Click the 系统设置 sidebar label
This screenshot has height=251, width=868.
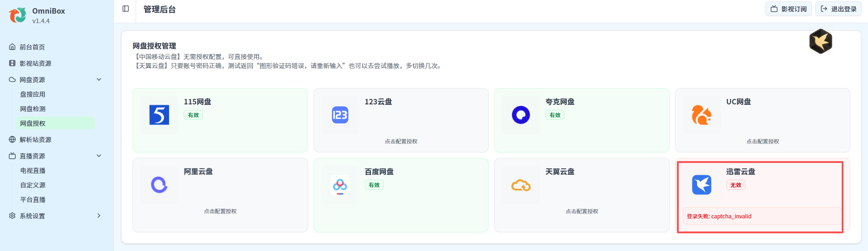coord(32,216)
